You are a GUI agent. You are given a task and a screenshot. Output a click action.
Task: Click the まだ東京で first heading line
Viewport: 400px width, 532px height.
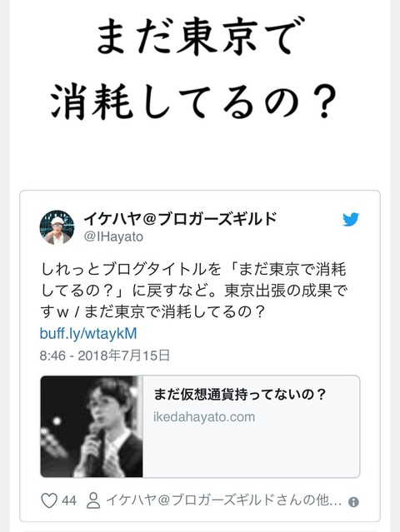pos(194,37)
